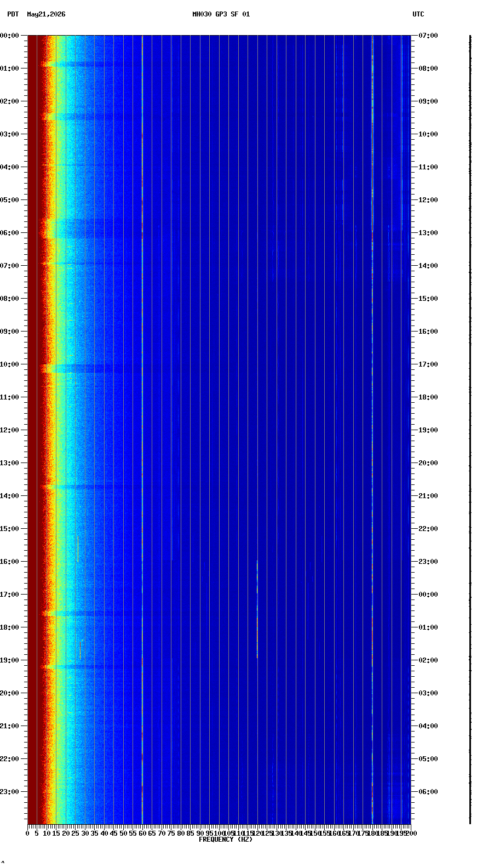Viewport: 494px width, 868px height.
Task: Click the 16:00 PDT time label
Action: [9, 562]
